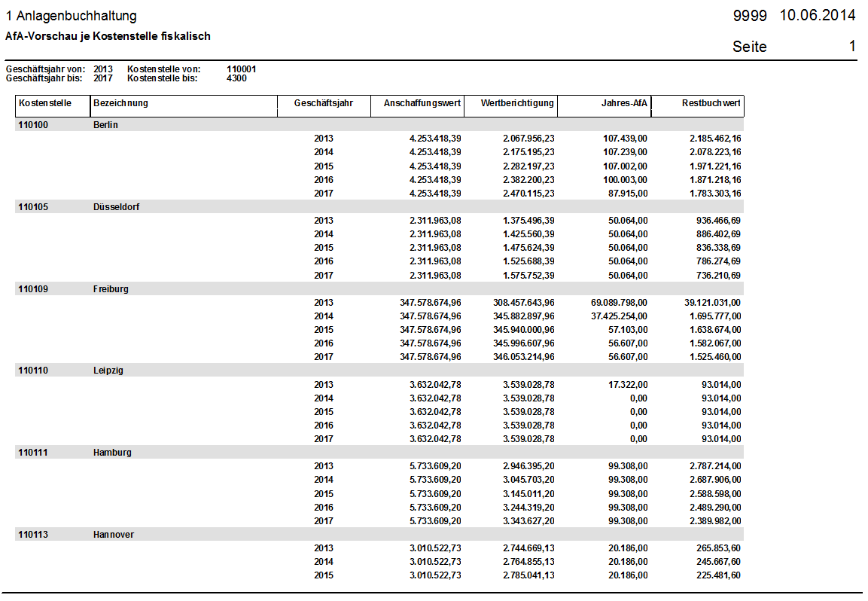This screenshot has width=868, height=601.
Task: Select Freiburg's 2013 Jahres-AfA value 69.089.798,00
Action: (619, 303)
